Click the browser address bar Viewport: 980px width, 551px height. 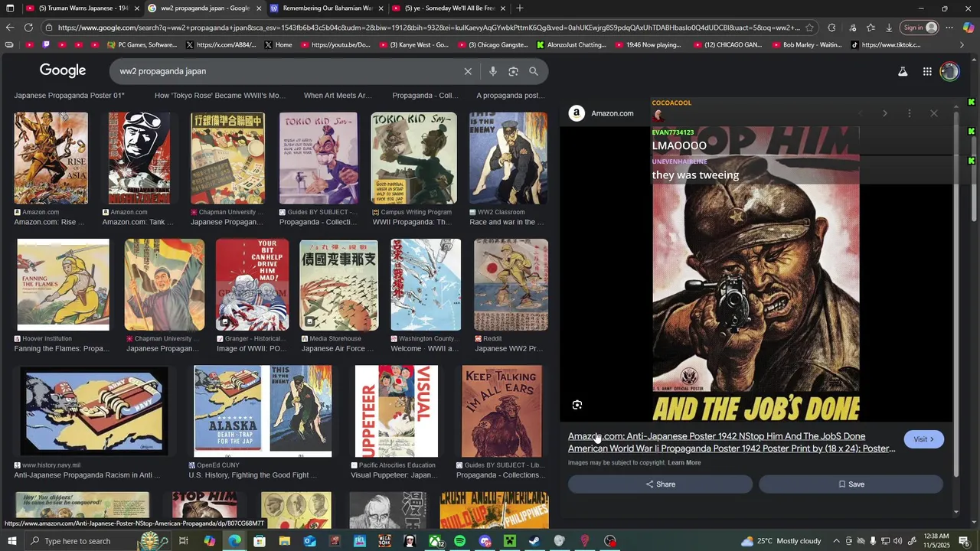pos(429,28)
